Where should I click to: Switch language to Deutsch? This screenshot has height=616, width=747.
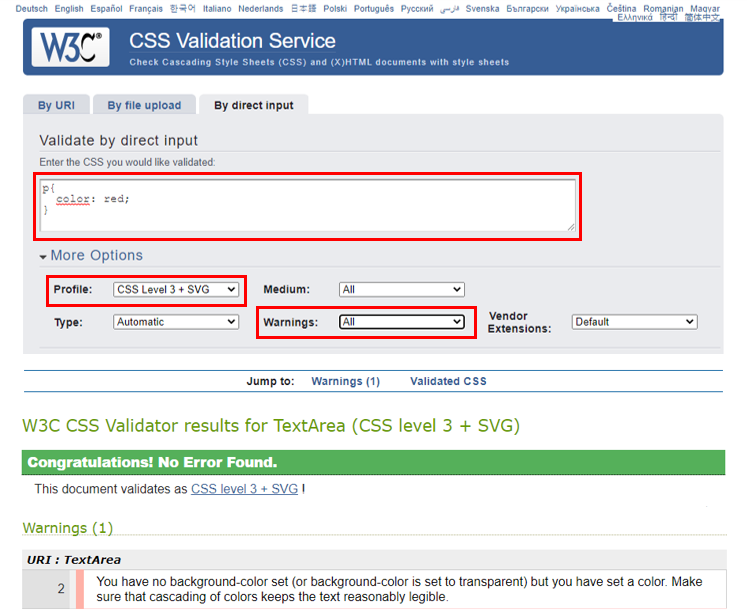(31, 9)
